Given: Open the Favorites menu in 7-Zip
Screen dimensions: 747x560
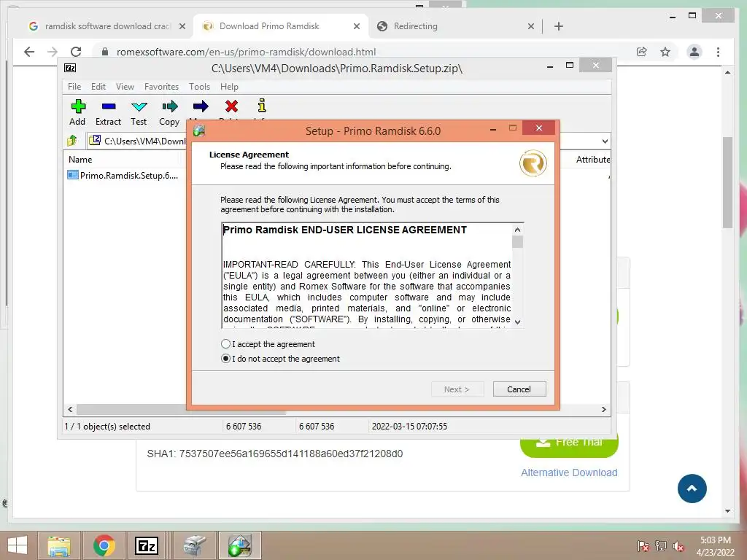Looking at the screenshot, I should click(x=161, y=87).
